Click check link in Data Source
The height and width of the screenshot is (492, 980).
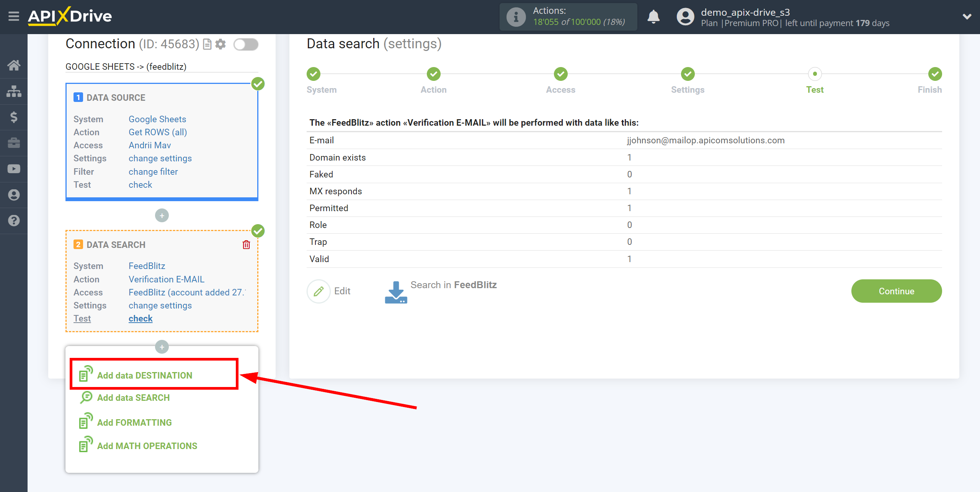[x=140, y=185]
